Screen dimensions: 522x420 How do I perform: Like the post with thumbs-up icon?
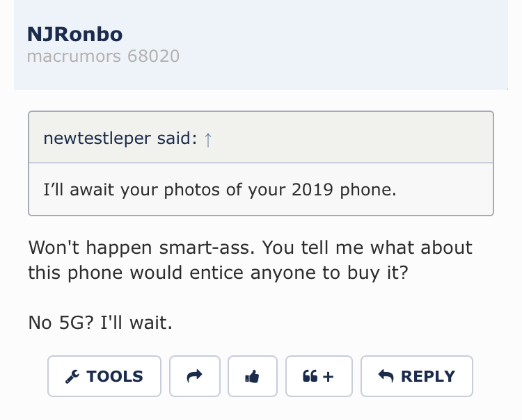point(253,376)
